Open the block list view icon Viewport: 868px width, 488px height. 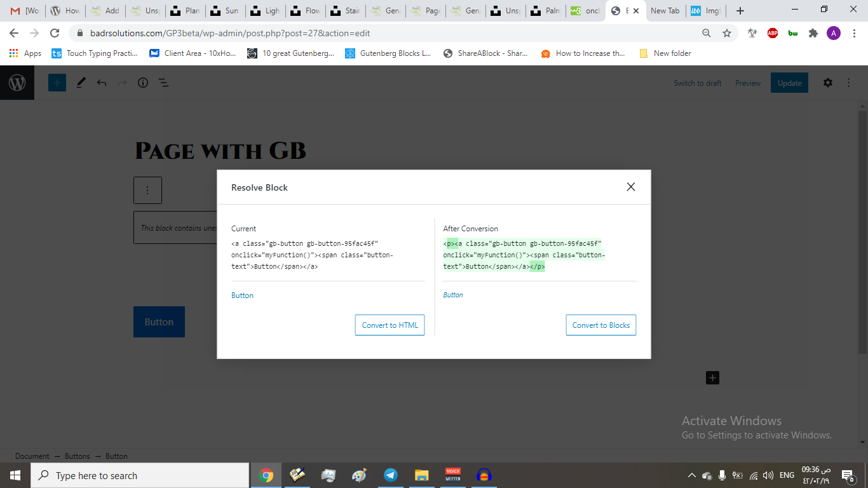(x=163, y=83)
